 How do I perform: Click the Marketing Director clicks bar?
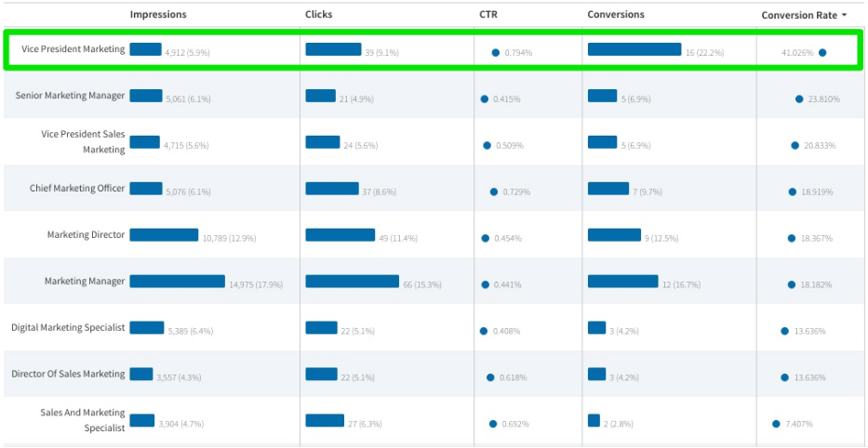click(x=340, y=235)
